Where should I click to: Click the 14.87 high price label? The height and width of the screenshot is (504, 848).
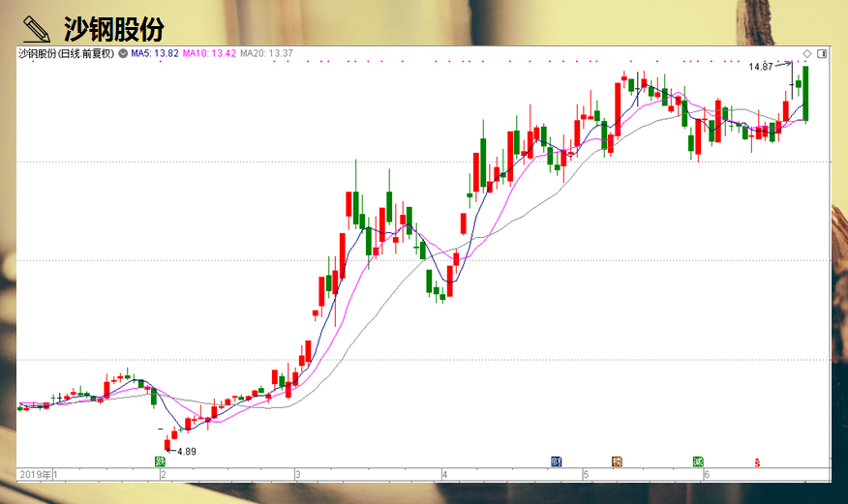tap(760, 67)
